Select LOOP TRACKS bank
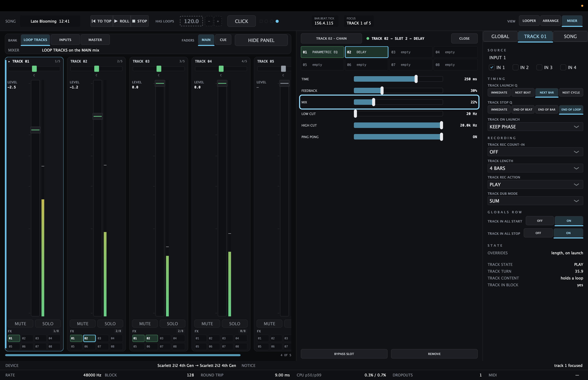Screen dimensions: 588x380 (x=35, y=40)
